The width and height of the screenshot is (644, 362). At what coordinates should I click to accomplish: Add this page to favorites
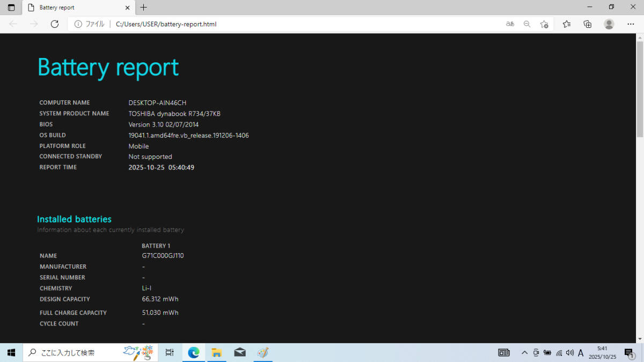pyautogui.click(x=544, y=24)
